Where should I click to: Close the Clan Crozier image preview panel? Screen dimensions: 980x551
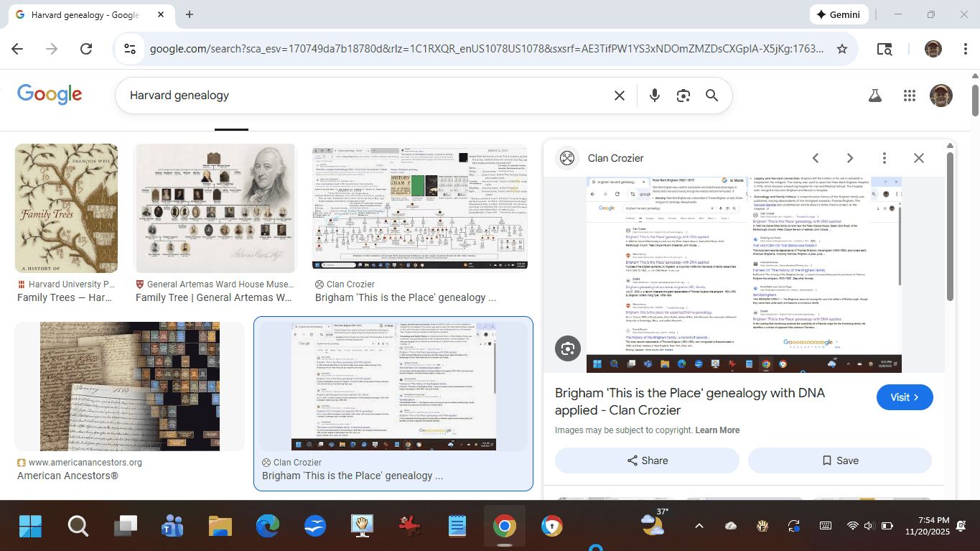pyautogui.click(x=918, y=158)
